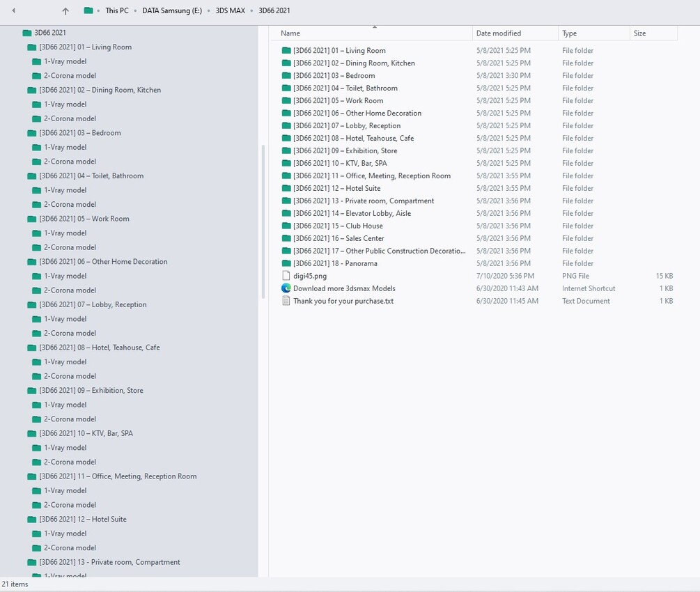Select This PC in the breadcrumb

pos(117,10)
